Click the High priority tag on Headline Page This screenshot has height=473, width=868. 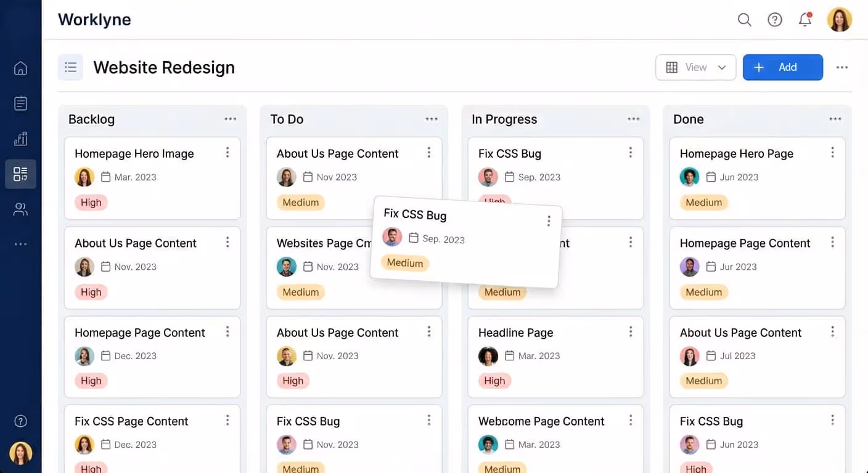[x=494, y=381]
